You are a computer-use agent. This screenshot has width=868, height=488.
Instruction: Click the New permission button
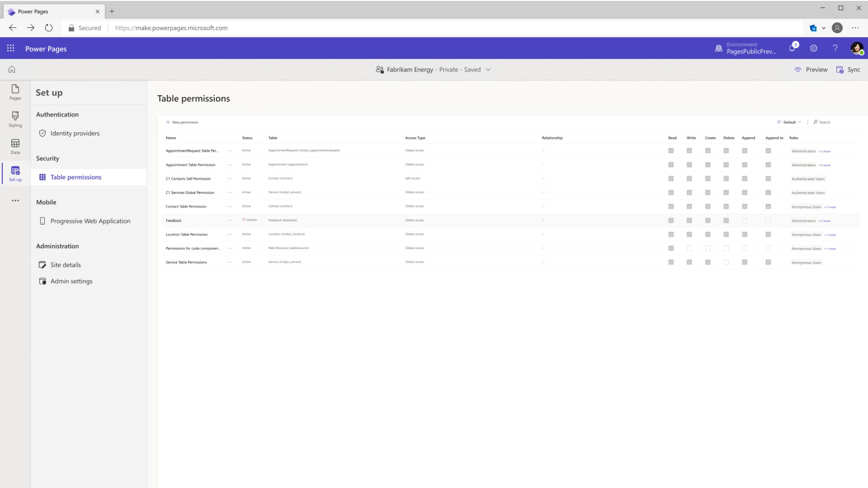coord(182,122)
